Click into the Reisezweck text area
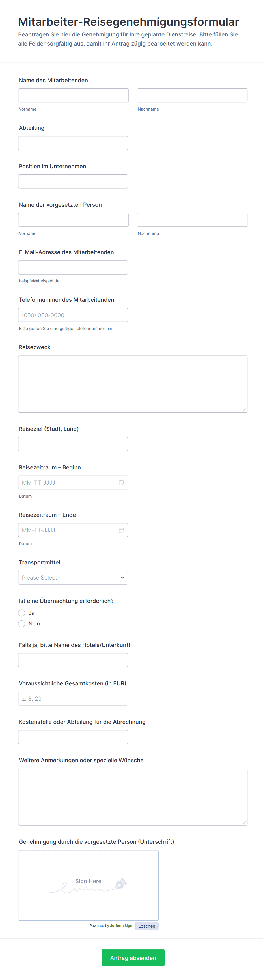Screen dimensions: 263x980 (132, 384)
